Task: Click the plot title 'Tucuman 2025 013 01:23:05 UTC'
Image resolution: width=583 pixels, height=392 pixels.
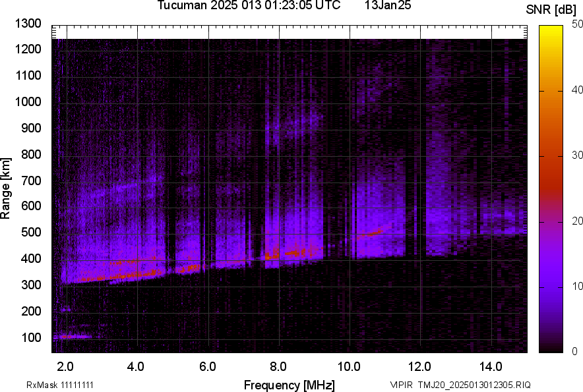Action: 249,5
